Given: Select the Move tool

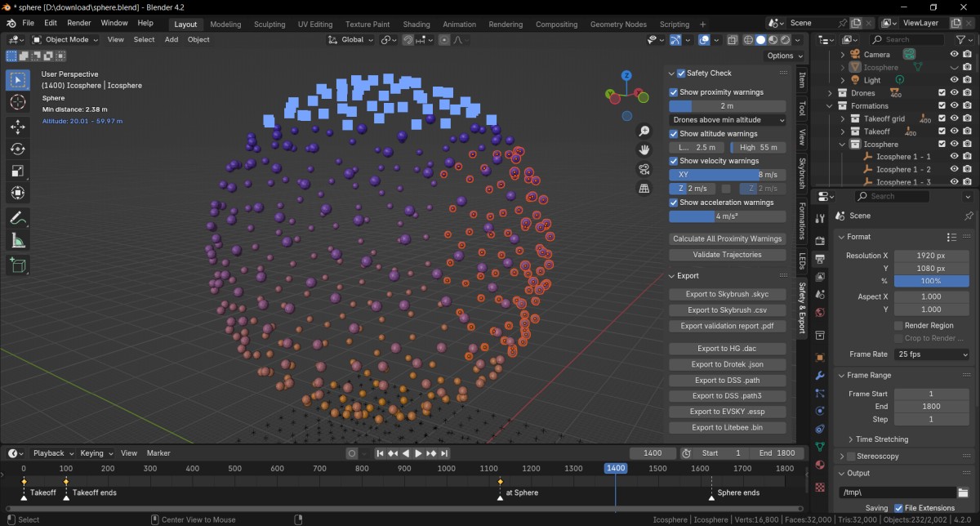Looking at the screenshot, I should [18, 125].
